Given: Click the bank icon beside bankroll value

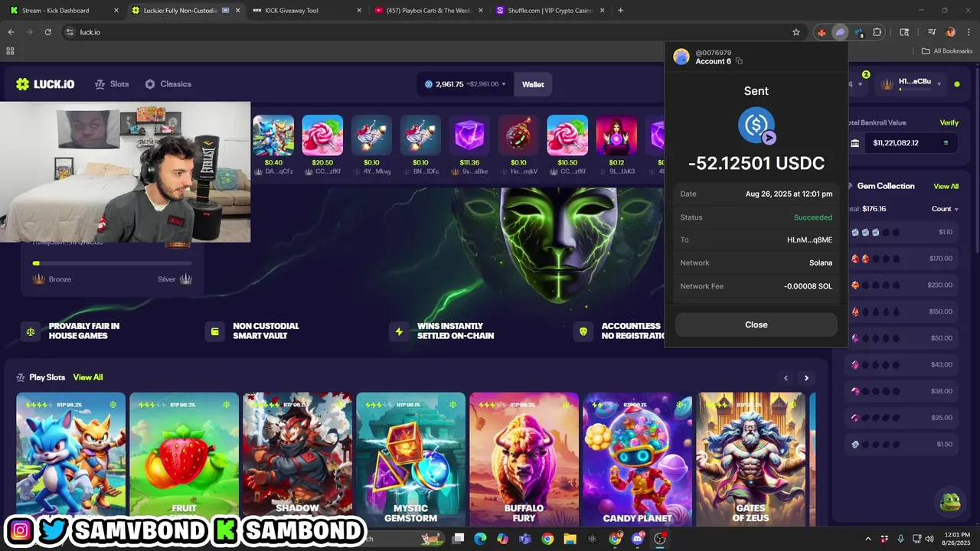Looking at the screenshot, I should (855, 143).
